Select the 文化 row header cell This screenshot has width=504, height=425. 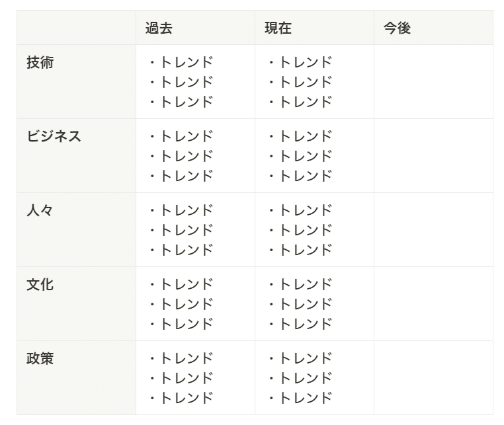pos(76,303)
